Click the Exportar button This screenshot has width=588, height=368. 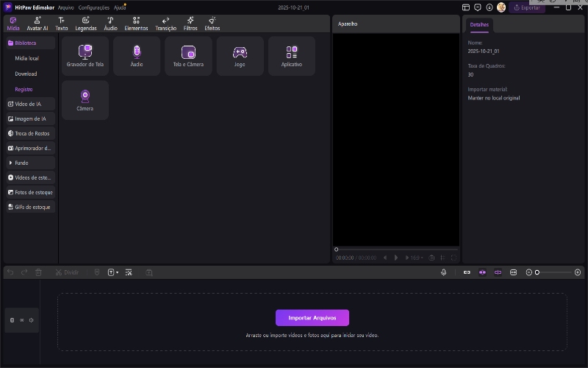tap(527, 7)
